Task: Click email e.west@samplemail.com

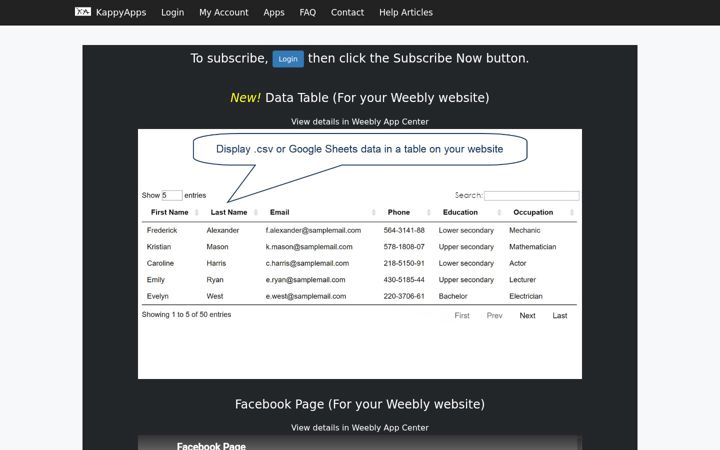Action: (x=306, y=296)
